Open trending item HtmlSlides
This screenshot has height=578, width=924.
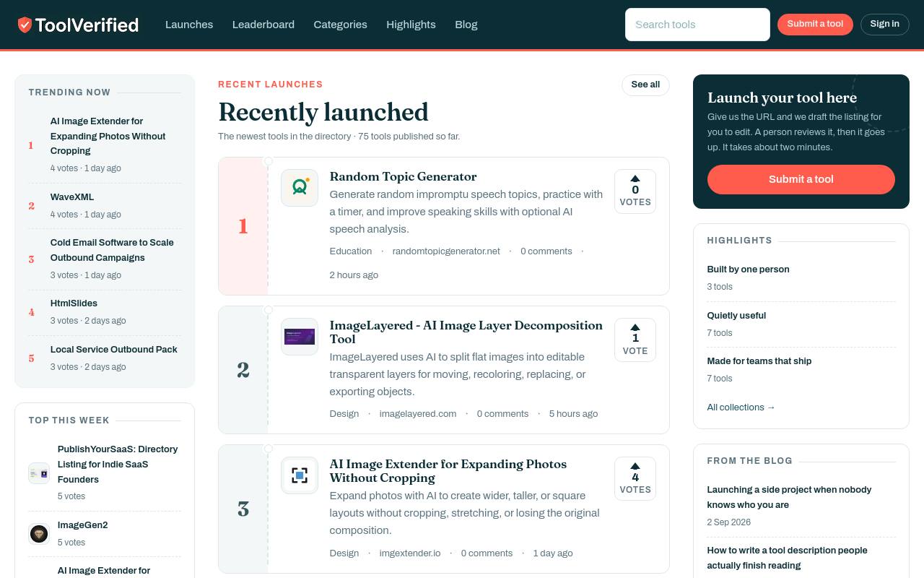pyautogui.click(x=74, y=303)
